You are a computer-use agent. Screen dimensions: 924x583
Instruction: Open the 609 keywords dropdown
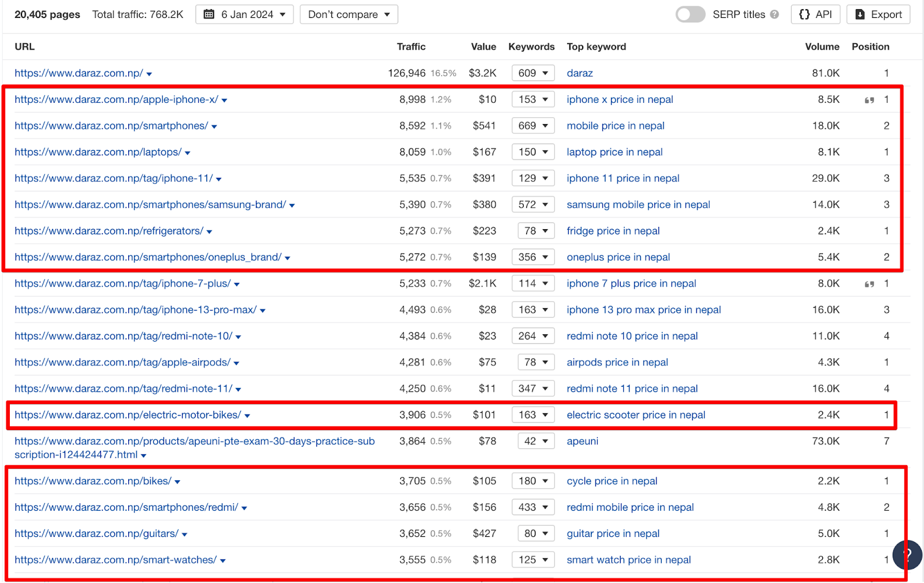pos(533,73)
